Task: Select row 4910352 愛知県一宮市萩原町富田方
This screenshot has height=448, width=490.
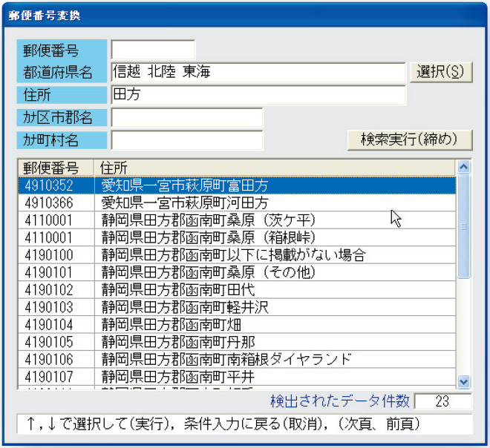Action: [238, 185]
